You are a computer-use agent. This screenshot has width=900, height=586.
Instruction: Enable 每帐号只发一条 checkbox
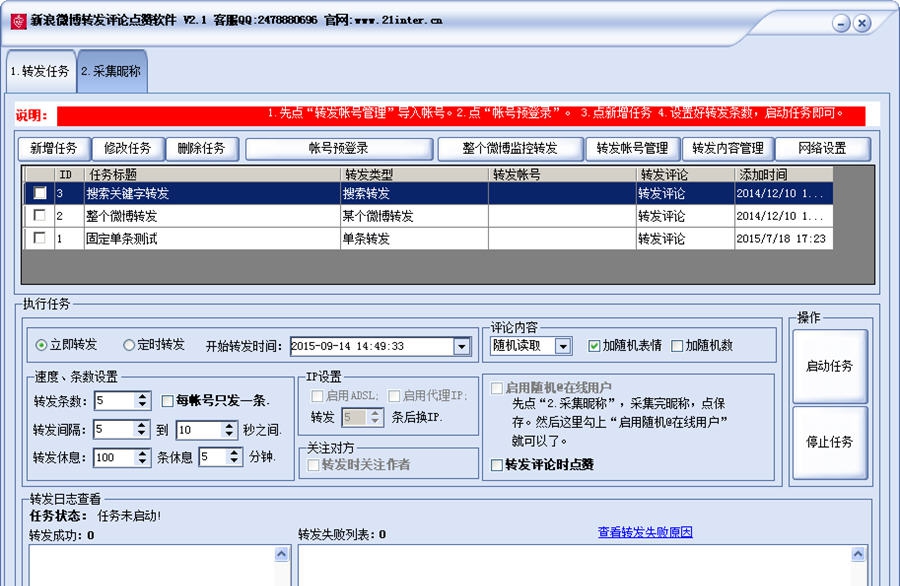tap(167, 401)
